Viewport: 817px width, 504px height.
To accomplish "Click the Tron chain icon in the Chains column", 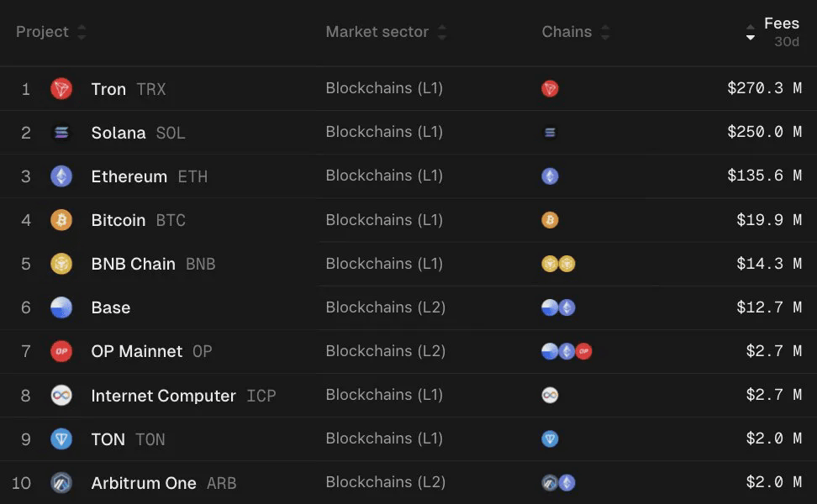I will point(550,89).
